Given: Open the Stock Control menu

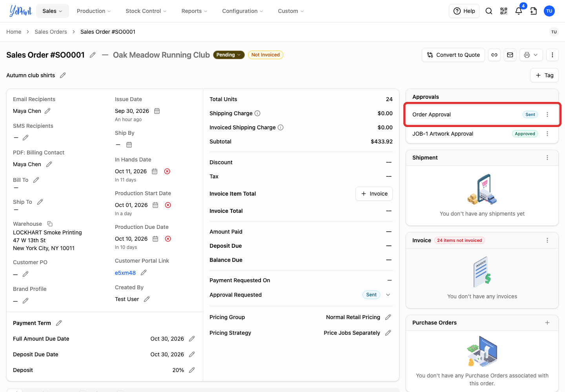Looking at the screenshot, I should point(146,11).
